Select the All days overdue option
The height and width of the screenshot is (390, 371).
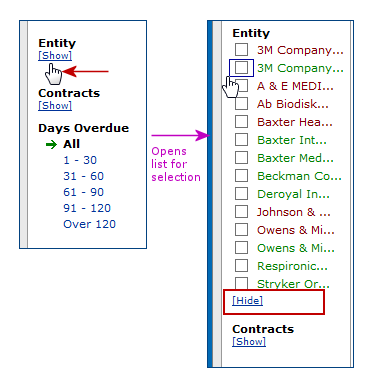[71, 144]
